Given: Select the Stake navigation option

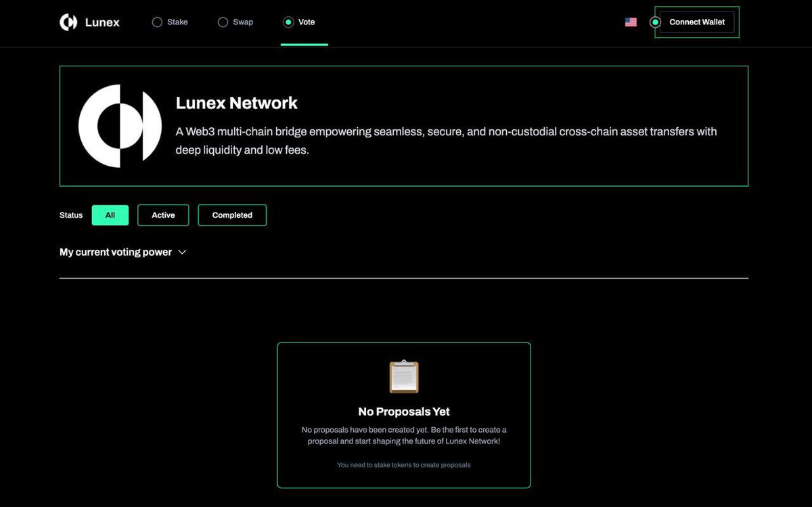Looking at the screenshot, I should (171, 22).
